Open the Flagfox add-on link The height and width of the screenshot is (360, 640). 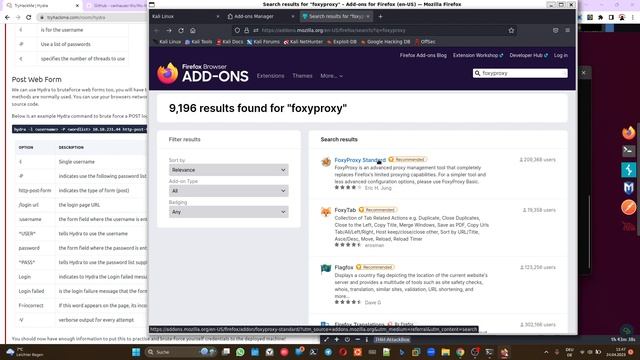click(x=344, y=267)
